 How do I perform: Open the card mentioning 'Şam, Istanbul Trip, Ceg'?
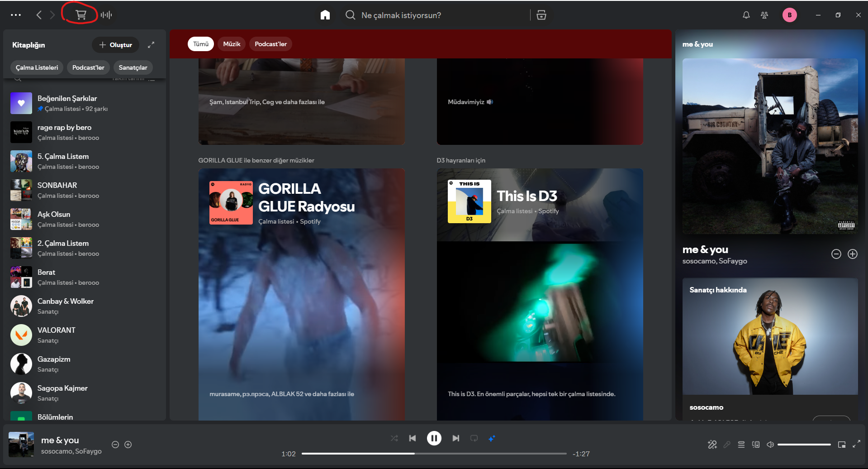(x=302, y=101)
